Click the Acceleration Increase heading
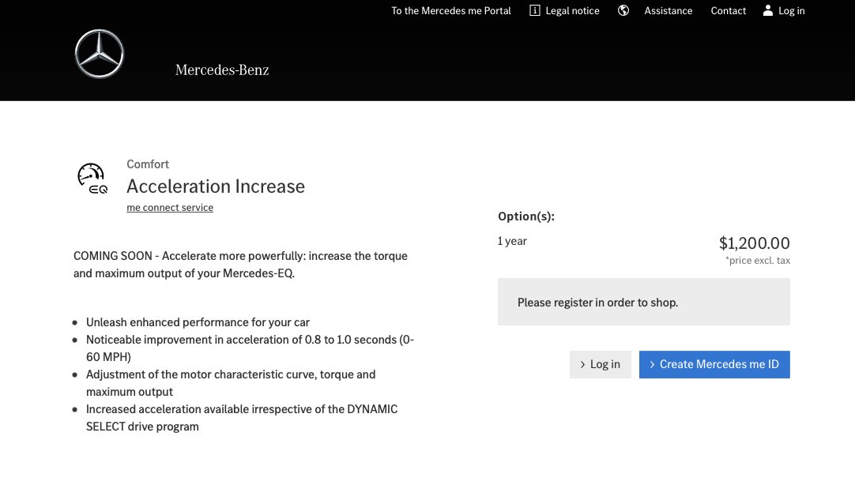855x504 pixels. tap(216, 186)
